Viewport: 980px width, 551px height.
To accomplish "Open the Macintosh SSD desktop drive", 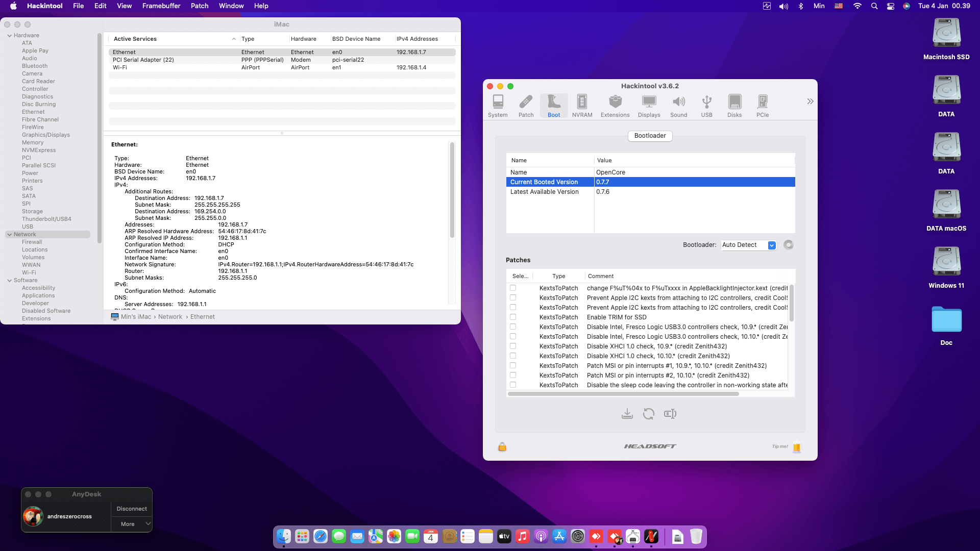I will 946,39.
